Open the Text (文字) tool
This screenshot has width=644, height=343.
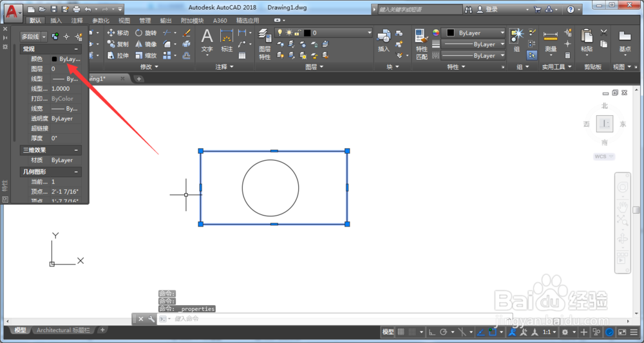207,41
